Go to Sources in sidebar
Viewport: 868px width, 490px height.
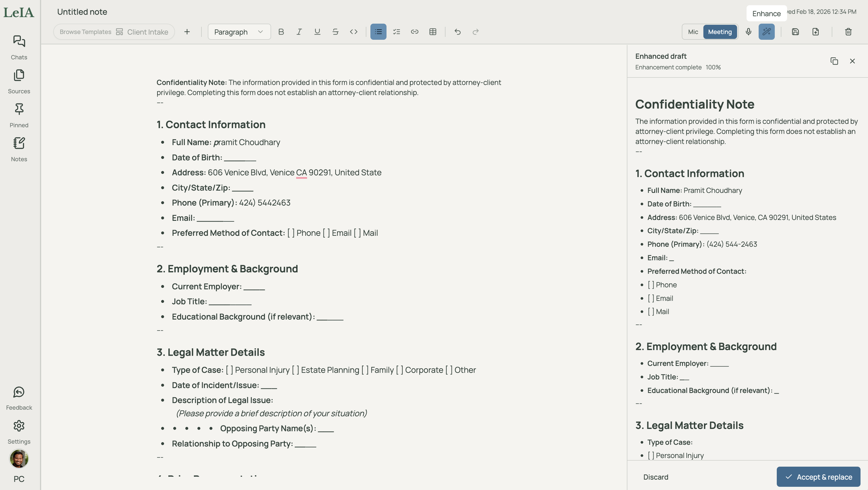tap(19, 81)
